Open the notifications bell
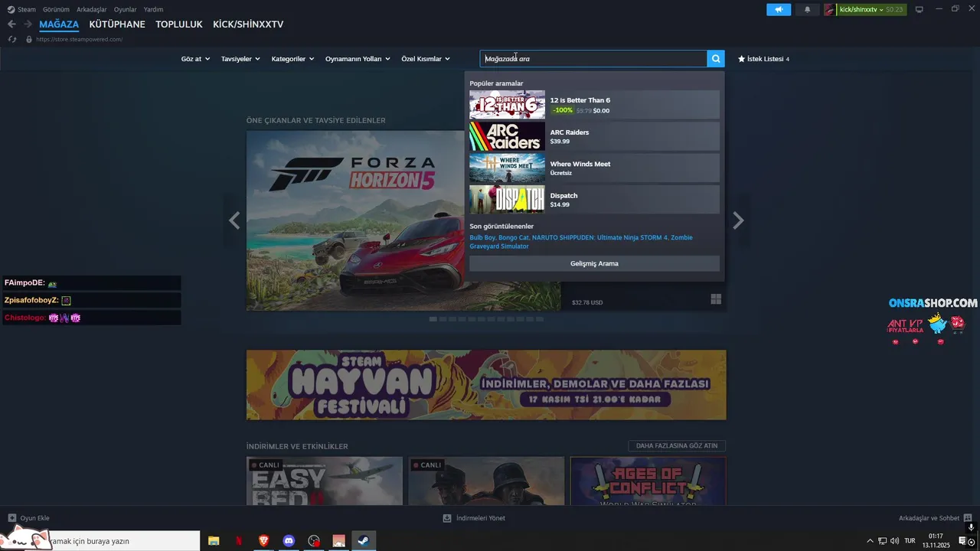Viewport: 980px width, 551px height. 807,9
